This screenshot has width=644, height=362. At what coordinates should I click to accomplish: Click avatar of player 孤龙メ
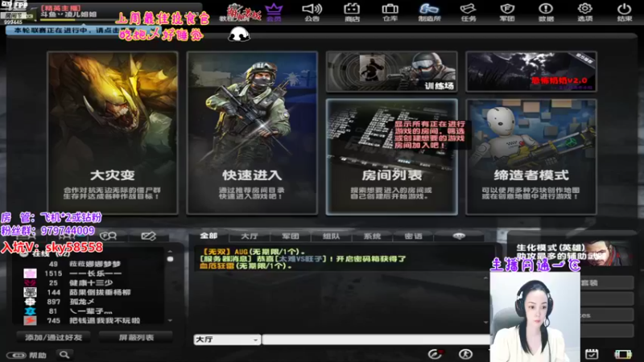point(30,302)
